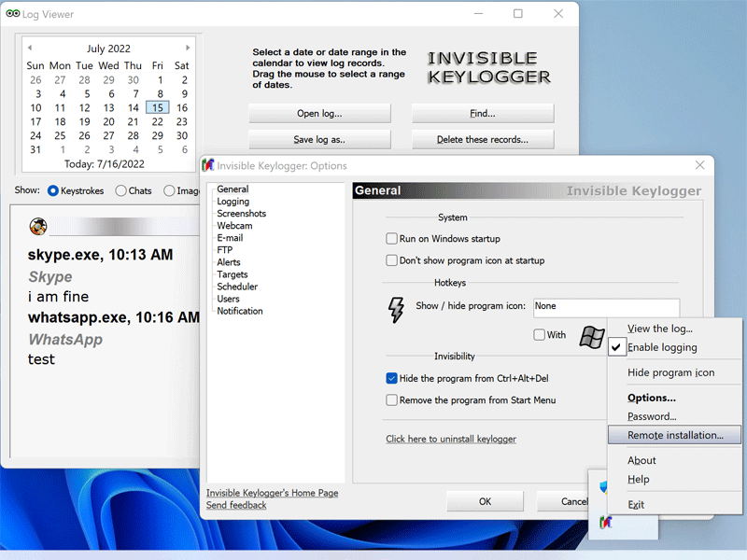The image size is (747, 560).
Task: Open the FTP options page
Action: [x=225, y=250]
